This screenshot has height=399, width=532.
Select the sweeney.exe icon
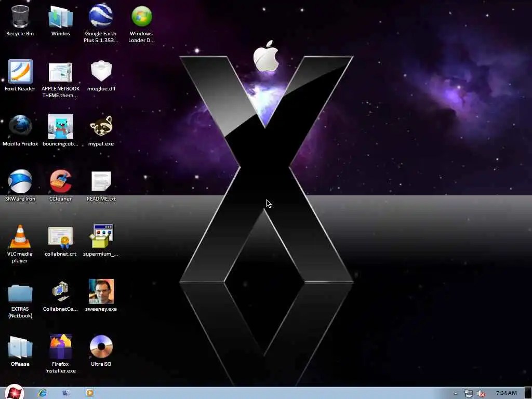tap(101, 291)
